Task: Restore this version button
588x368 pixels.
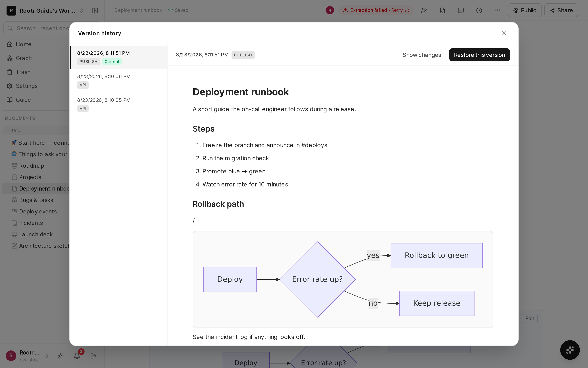Action: [x=479, y=55]
